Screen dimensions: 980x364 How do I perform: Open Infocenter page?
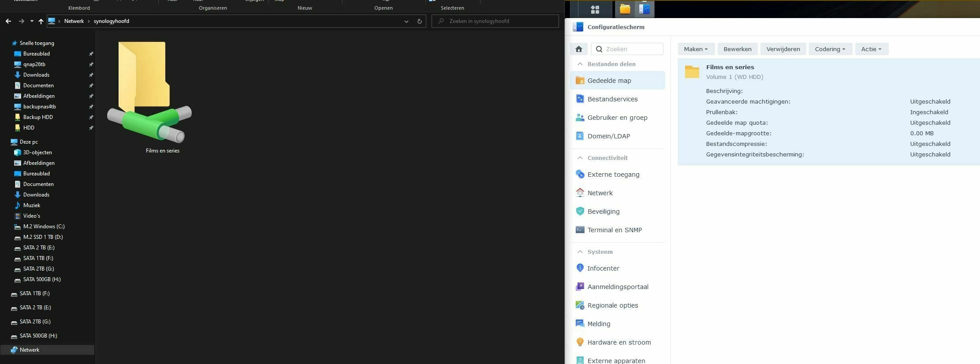pyautogui.click(x=618, y=268)
